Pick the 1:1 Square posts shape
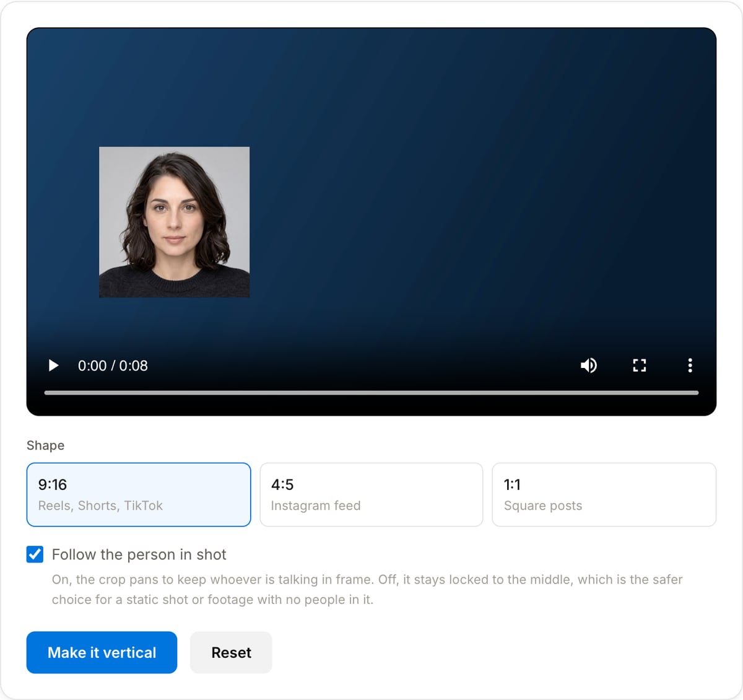The height and width of the screenshot is (700, 743). pyautogui.click(x=604, y=494)
